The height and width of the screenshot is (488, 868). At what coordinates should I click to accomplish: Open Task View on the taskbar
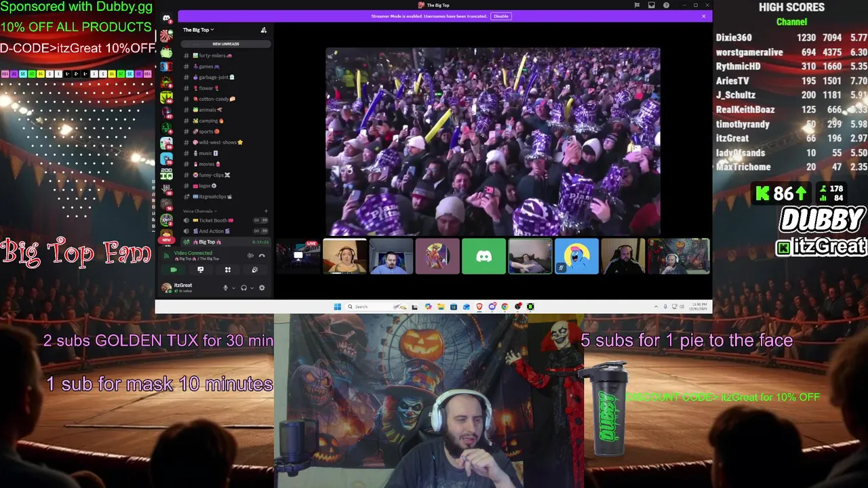(x=414, y=306)
